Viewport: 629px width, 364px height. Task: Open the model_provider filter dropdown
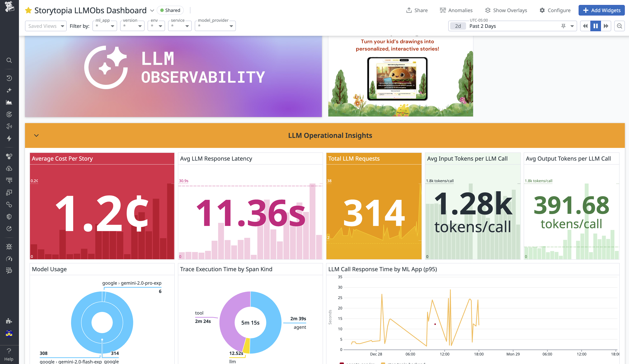(x=215, y=26)
